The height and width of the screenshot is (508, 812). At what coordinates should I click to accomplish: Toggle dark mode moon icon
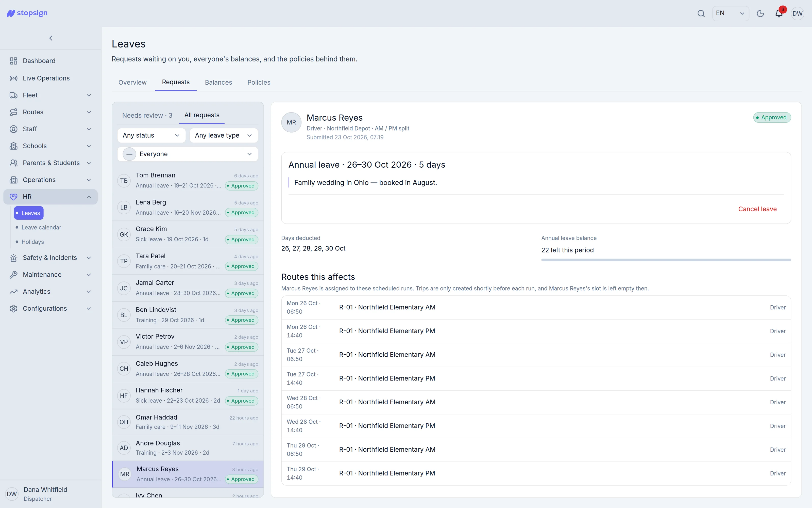(760, 13)
